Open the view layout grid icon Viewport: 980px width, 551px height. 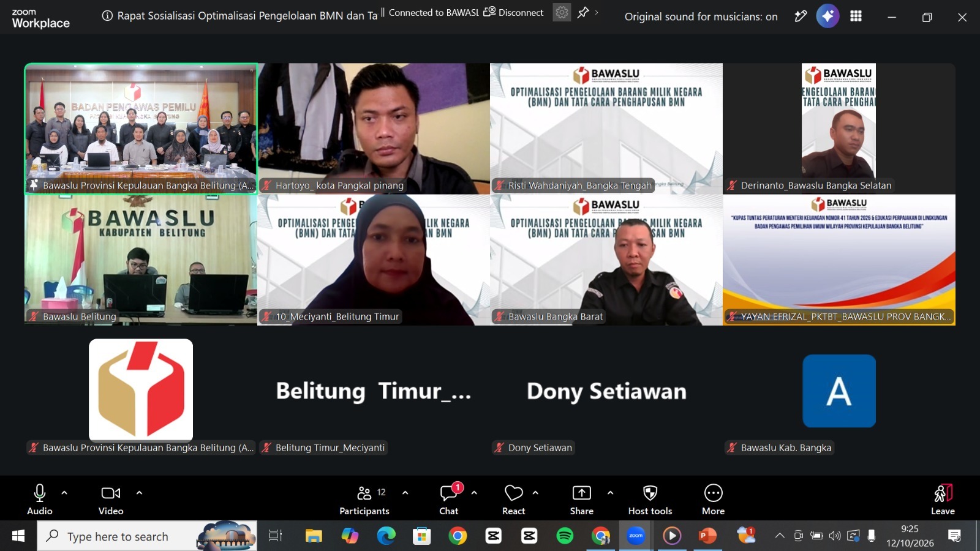click(x=856, y=17)
